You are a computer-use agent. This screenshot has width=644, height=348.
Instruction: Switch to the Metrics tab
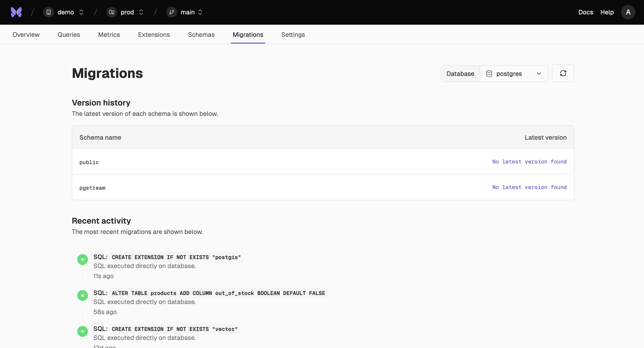[109, 35]
